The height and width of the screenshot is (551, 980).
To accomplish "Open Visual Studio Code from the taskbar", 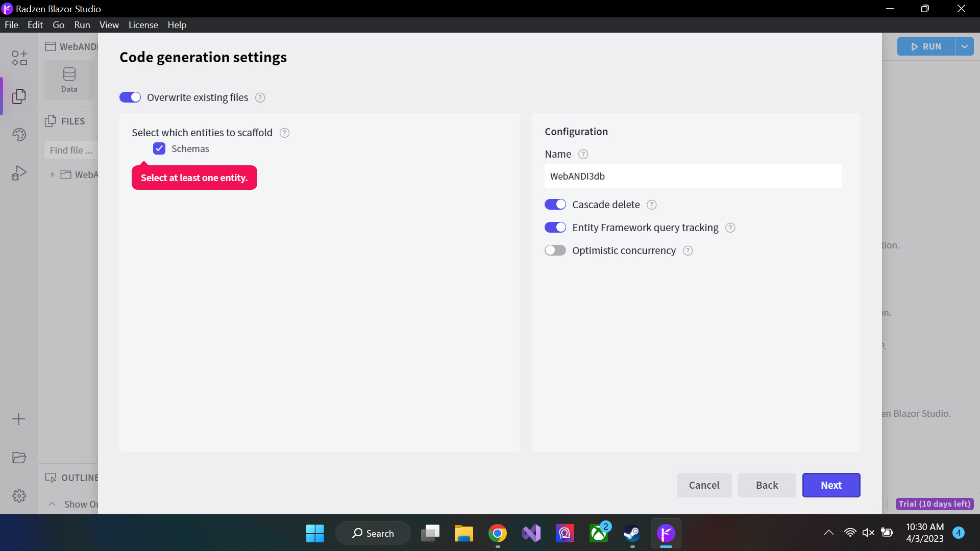I will (531, 533).
